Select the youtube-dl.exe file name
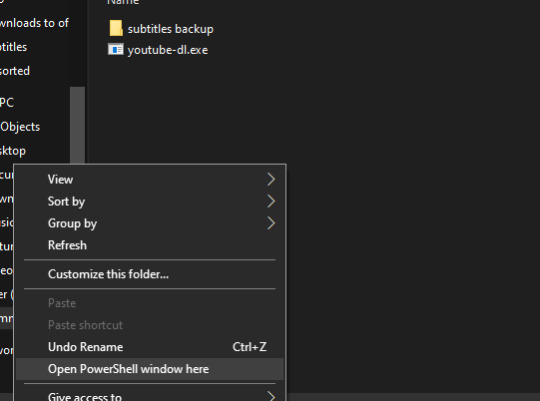 tap(168, 50)
